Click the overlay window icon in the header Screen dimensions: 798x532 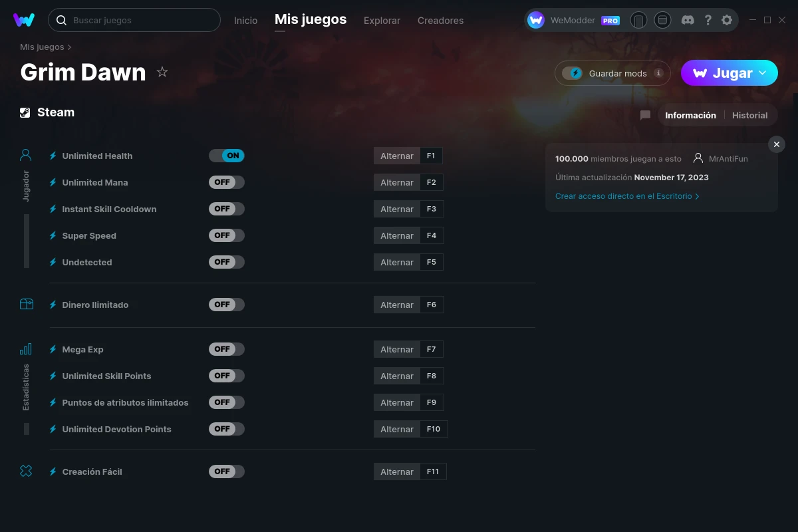tap(662, 20)
